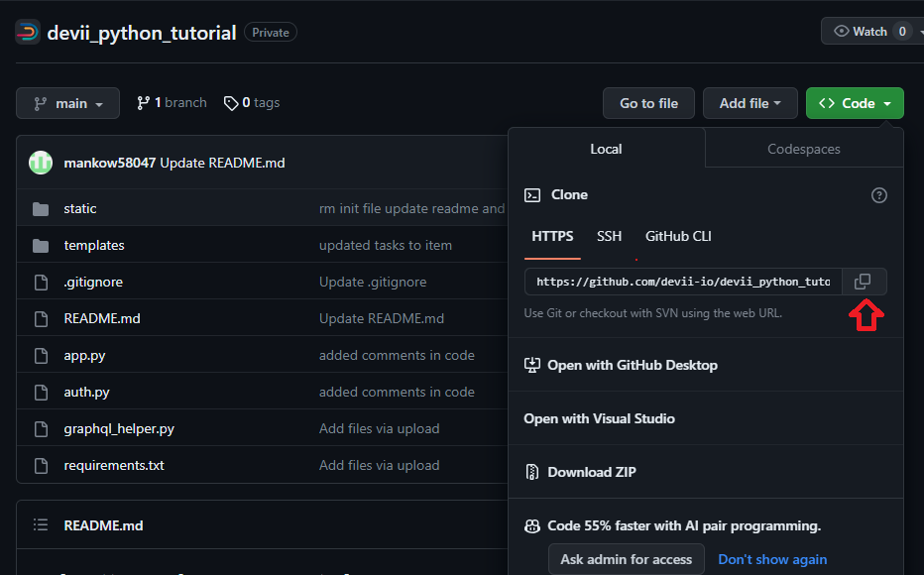Click the devii repository avatar logo

[27, 31]
